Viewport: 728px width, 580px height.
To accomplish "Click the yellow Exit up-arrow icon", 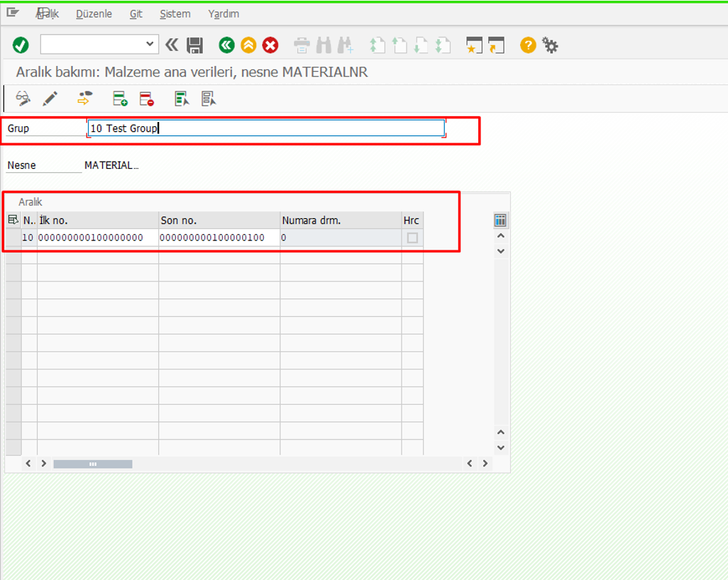I will point(248,45).
